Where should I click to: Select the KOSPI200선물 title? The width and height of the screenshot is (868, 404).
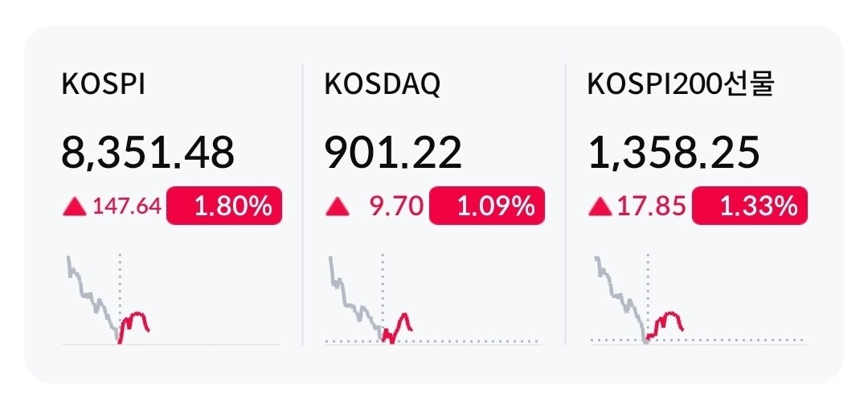(x=681, y=84)
